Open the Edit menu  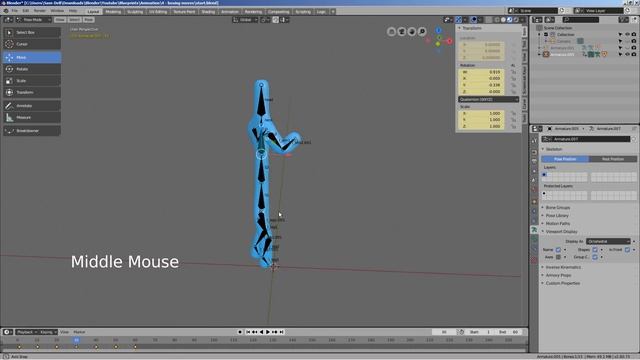pos(25,11)
